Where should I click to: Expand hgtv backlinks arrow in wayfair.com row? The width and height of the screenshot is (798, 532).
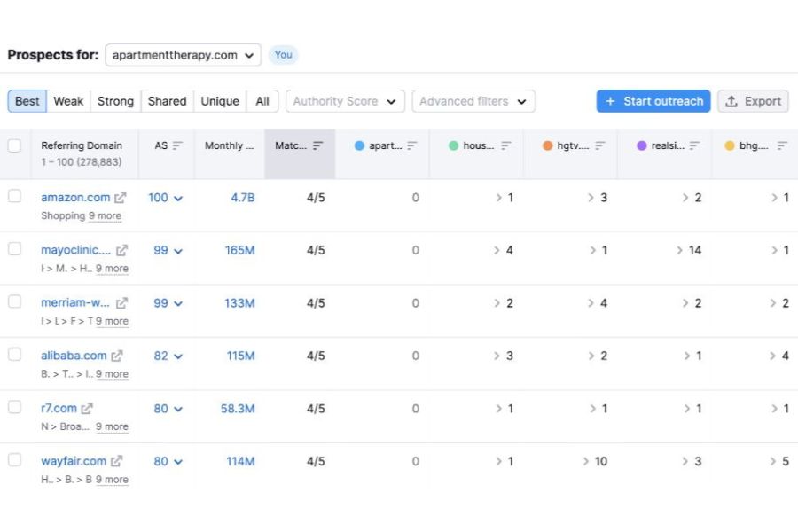coord(586,461)
